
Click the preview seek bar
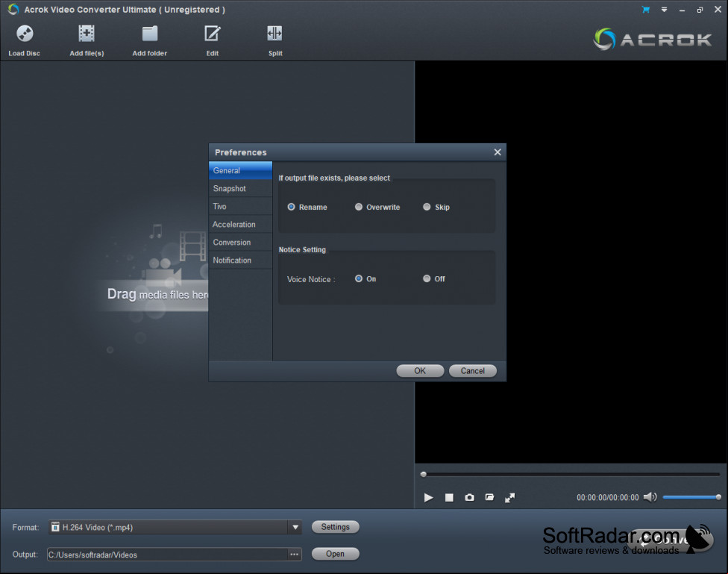571,475
